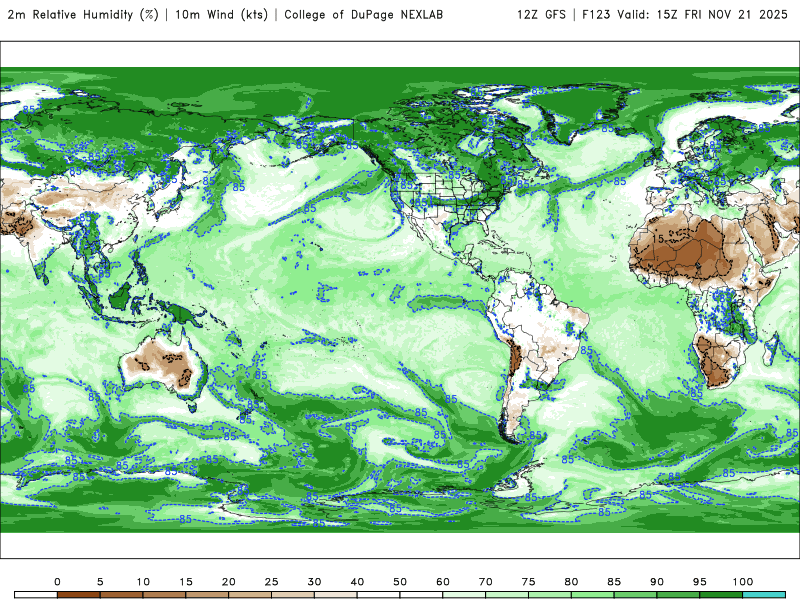Click the legend label "25"
Viewport: 800px width, 600px height.
click(x=271, y=582)
